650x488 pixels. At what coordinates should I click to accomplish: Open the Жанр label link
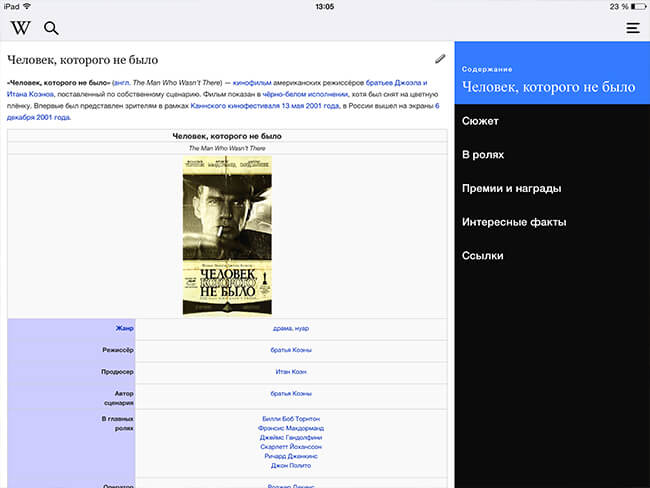pos(124,328)
